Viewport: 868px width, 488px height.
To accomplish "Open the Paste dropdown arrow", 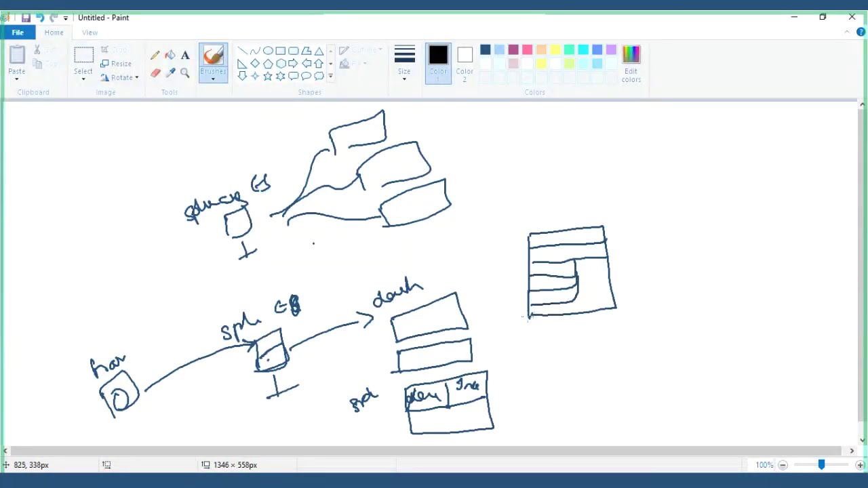I will tap(17, 79).
